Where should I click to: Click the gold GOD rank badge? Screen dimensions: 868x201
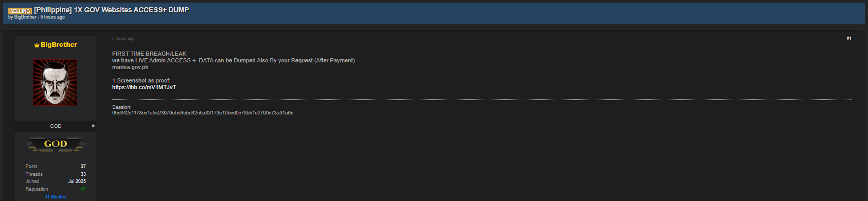coord(56,144)
